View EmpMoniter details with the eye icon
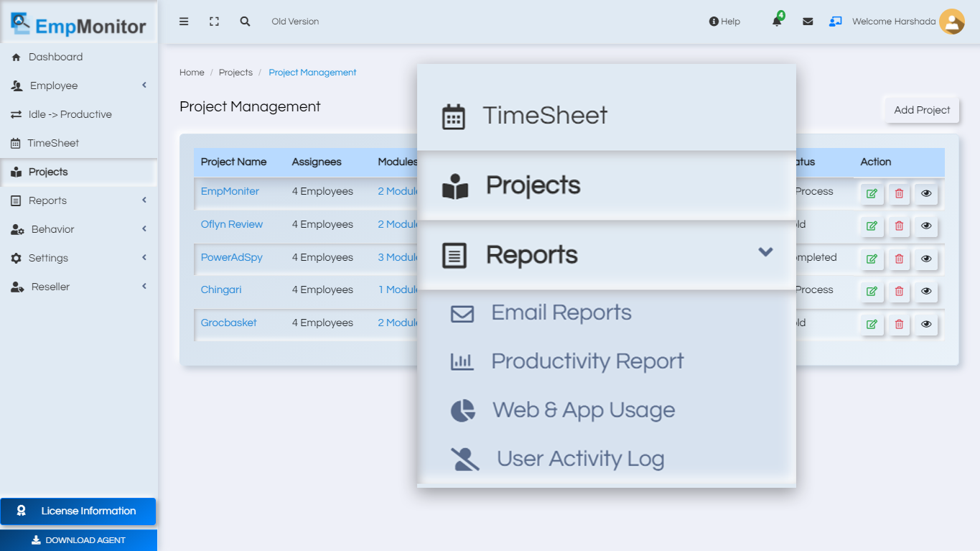980x551 pixels. 925,193
